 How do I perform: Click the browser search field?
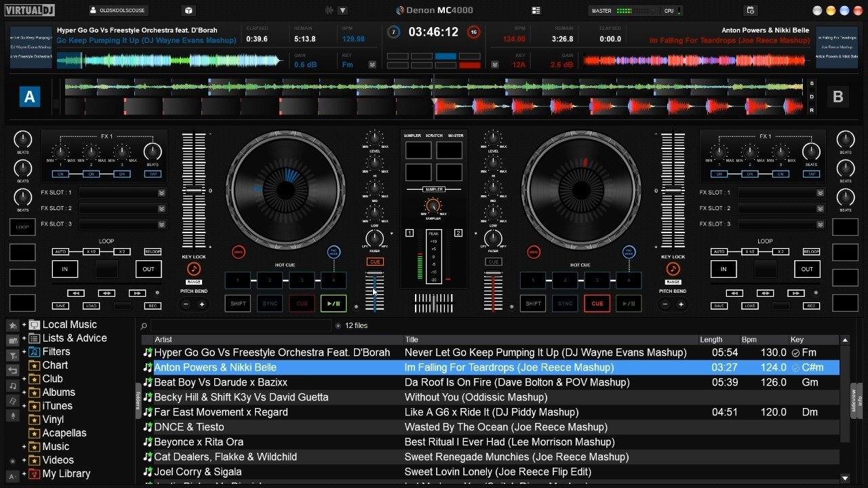(x=241, y=325)
